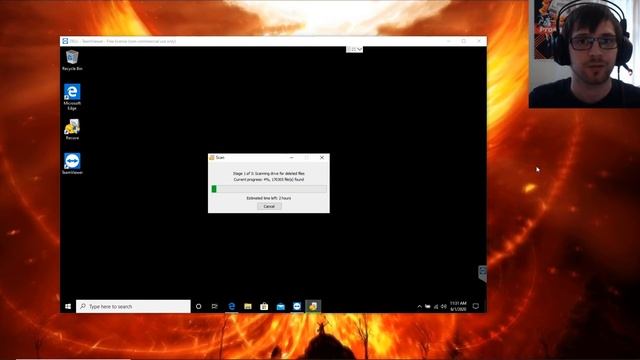Open the taskbar clock and date

coord(458,306)
